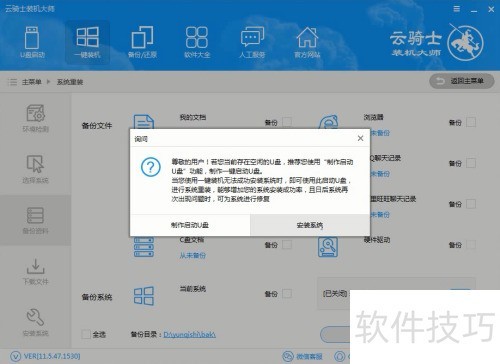Select 安装系统 sidebar step
Viewport: 500px width, 364px height.
(35, 322)
